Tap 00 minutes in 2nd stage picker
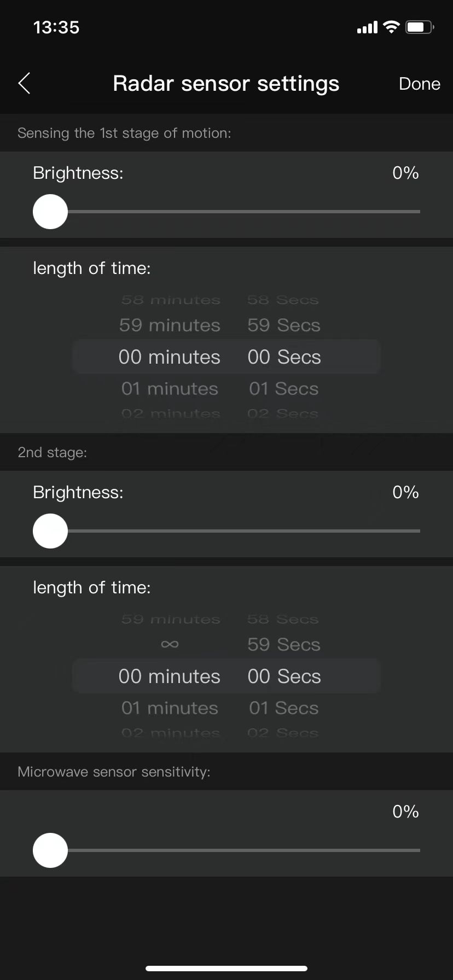The image size is (453, 980). pos(170,676)
